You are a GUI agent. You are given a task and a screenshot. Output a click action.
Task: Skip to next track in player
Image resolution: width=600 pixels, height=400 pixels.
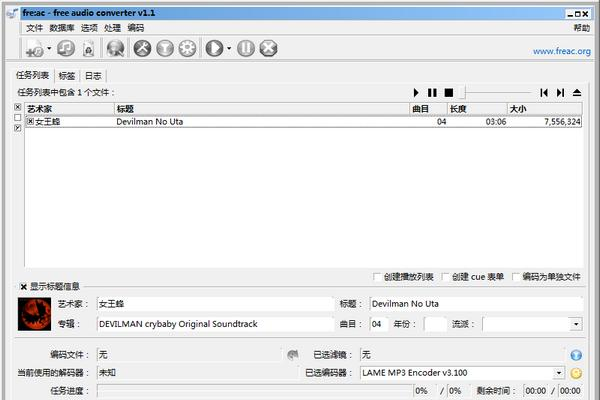[x=561, y=93]
